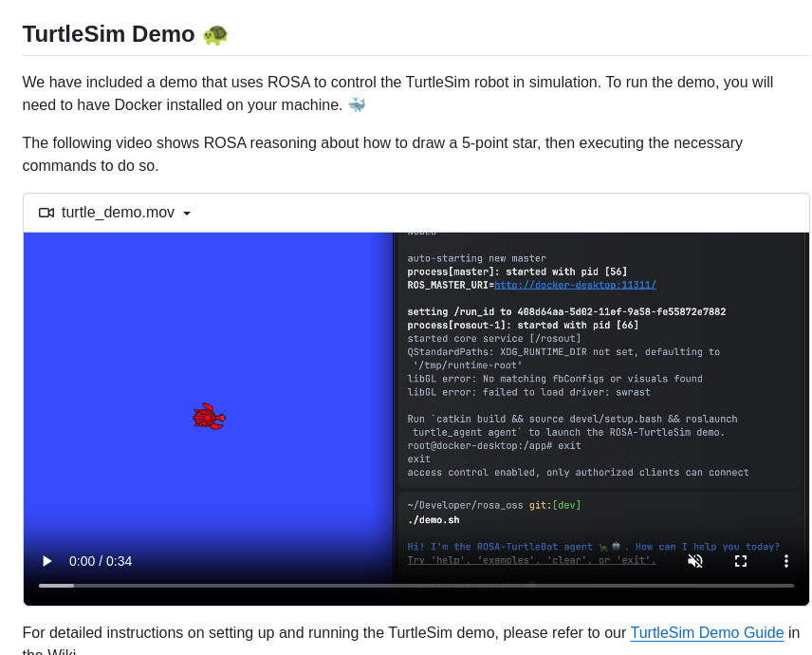Click the video camera icon beside turtle_demo.mov
This screenshot has height=655, width=812.
(46, 213)
